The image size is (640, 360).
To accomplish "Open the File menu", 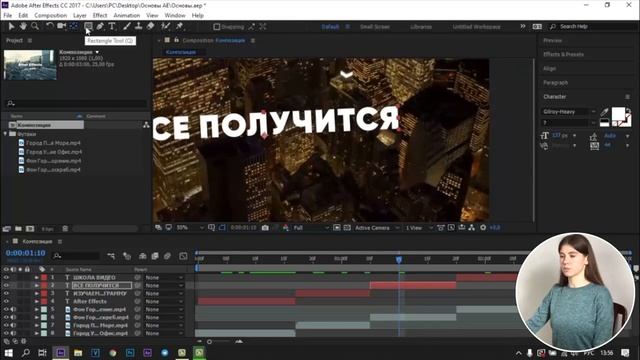I will coord(8,16).
